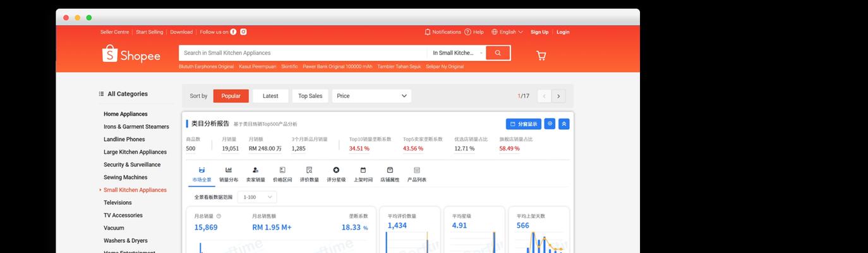Click the 销量分布 chart icon

[x=229, y=170]
